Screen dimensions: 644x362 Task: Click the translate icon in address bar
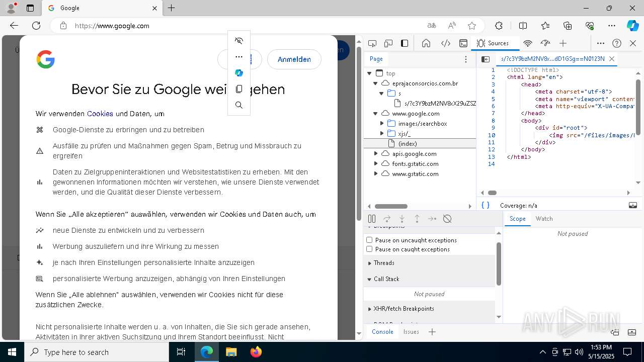(x=432, y=26)
